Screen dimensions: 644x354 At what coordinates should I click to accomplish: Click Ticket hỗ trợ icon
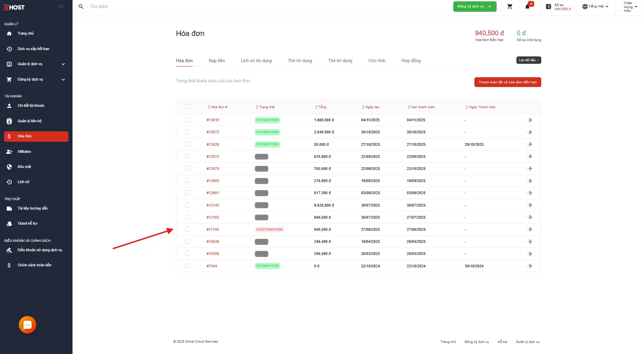[x=9, y=224]
